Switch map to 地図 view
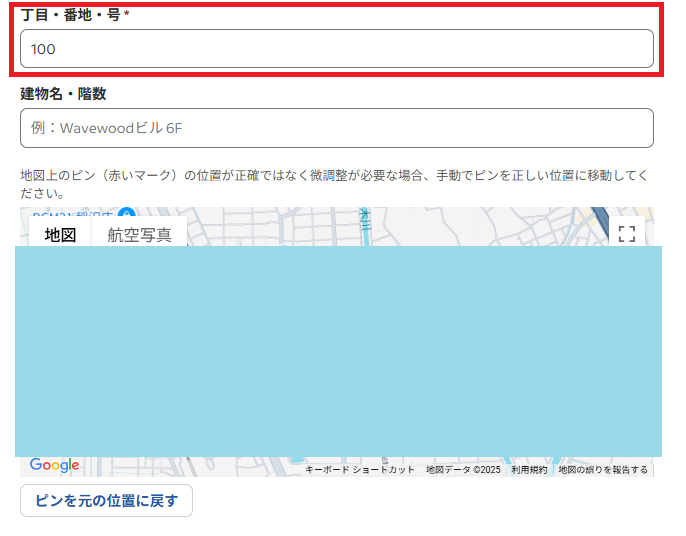Image resolution: width=686 pixels, height=536 pixels. click(60, 235)
